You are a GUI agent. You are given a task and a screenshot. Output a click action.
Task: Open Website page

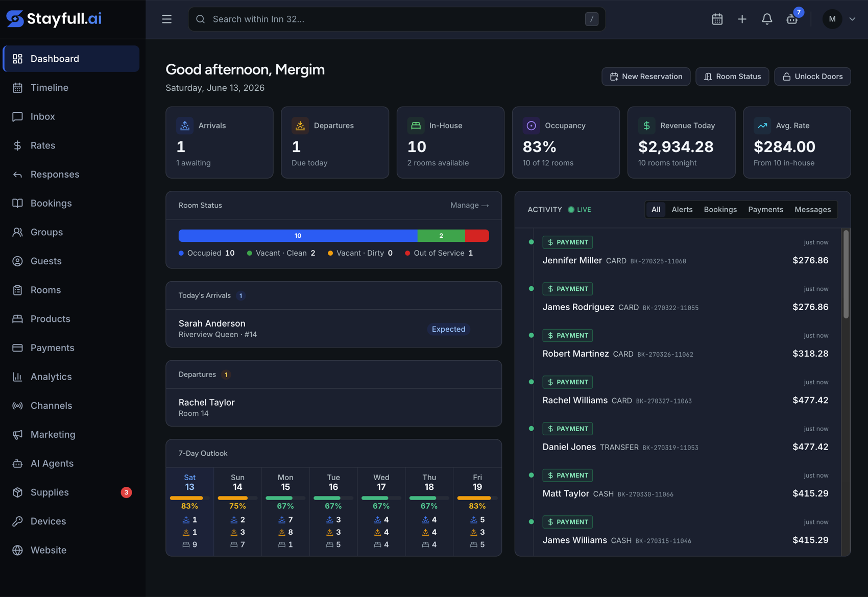click(71, 550)
